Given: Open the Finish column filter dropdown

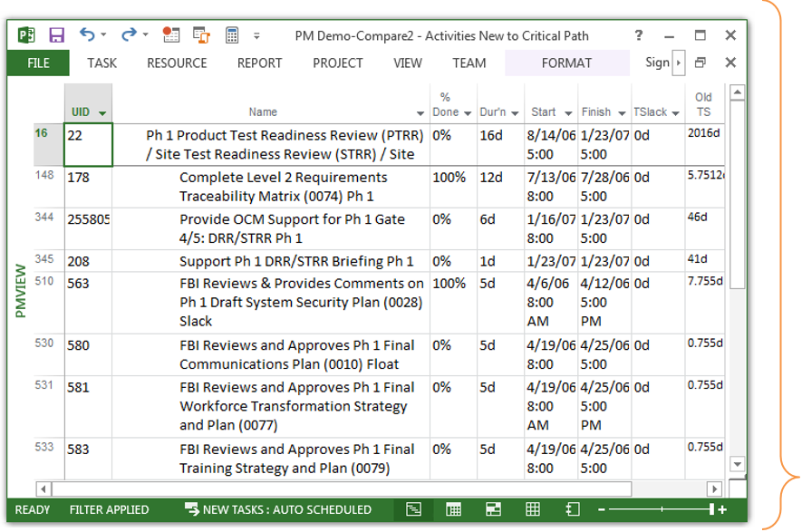Looking at the screenshot, I should click(x=622, y=113).
